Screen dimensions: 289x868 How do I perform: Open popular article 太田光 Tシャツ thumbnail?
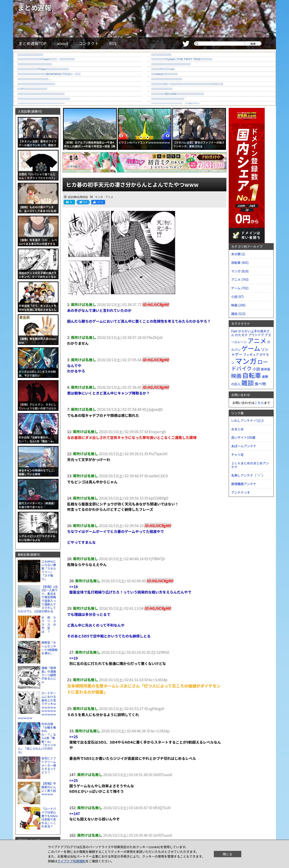coord(38,165)
